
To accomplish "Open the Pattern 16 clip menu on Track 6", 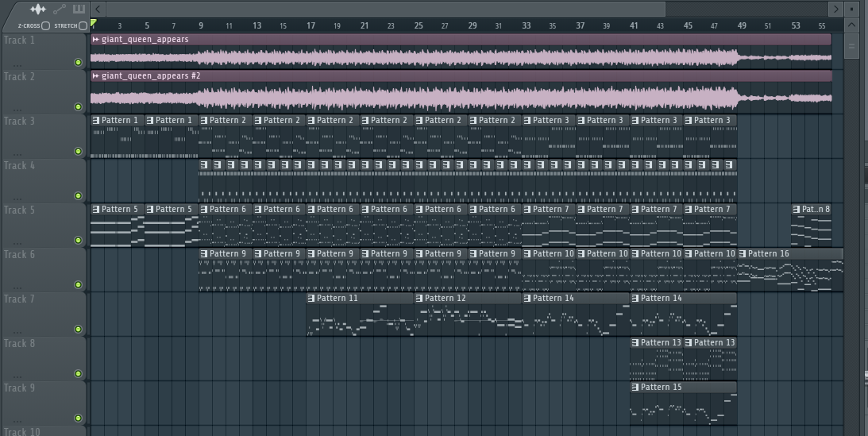I will tap(743, 253).
